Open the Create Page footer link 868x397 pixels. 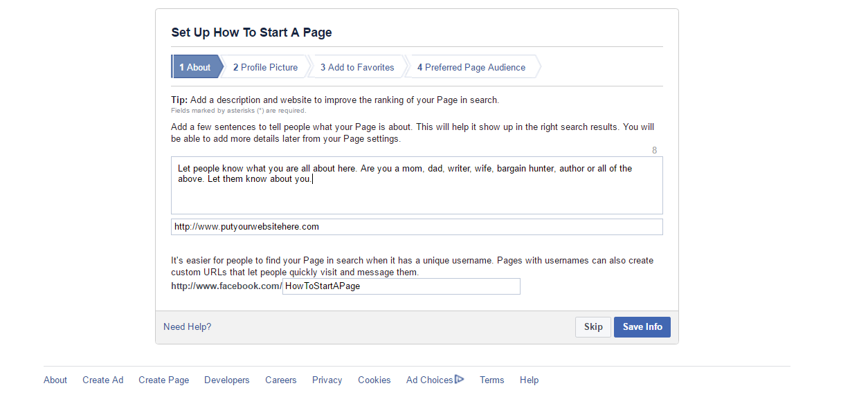click(164, 380)
